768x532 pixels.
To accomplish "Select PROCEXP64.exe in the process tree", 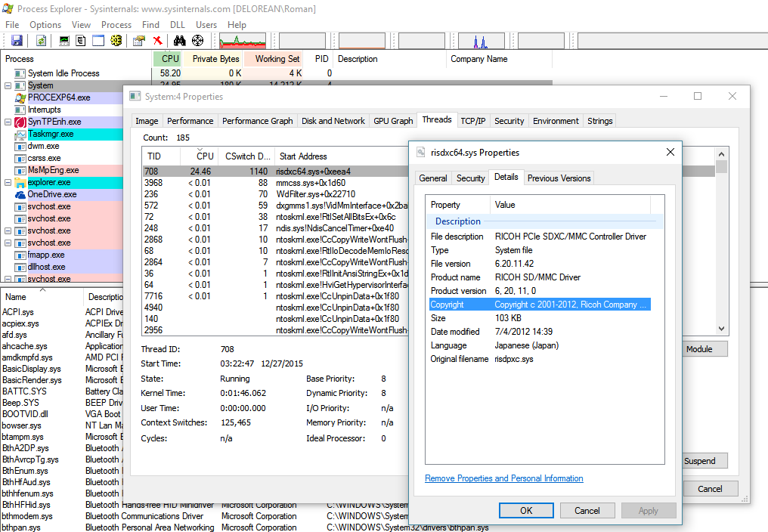I will [x=59, y=97].
